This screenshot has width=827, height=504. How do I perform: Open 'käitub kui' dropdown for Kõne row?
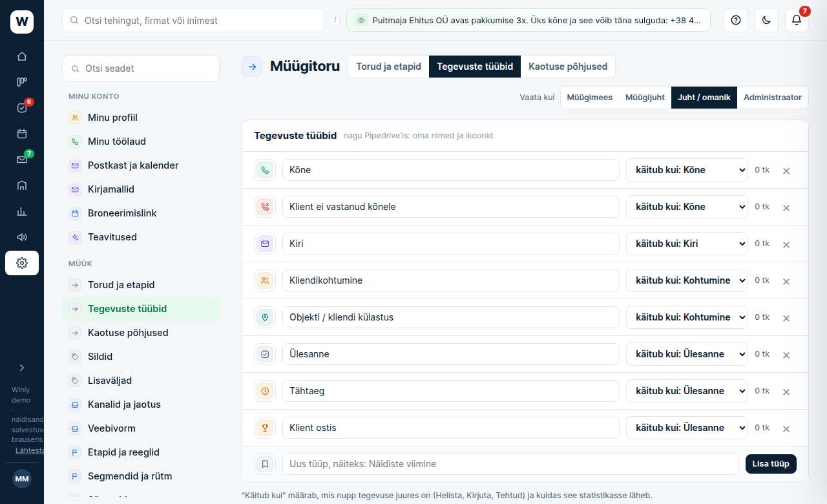(687, 170)
